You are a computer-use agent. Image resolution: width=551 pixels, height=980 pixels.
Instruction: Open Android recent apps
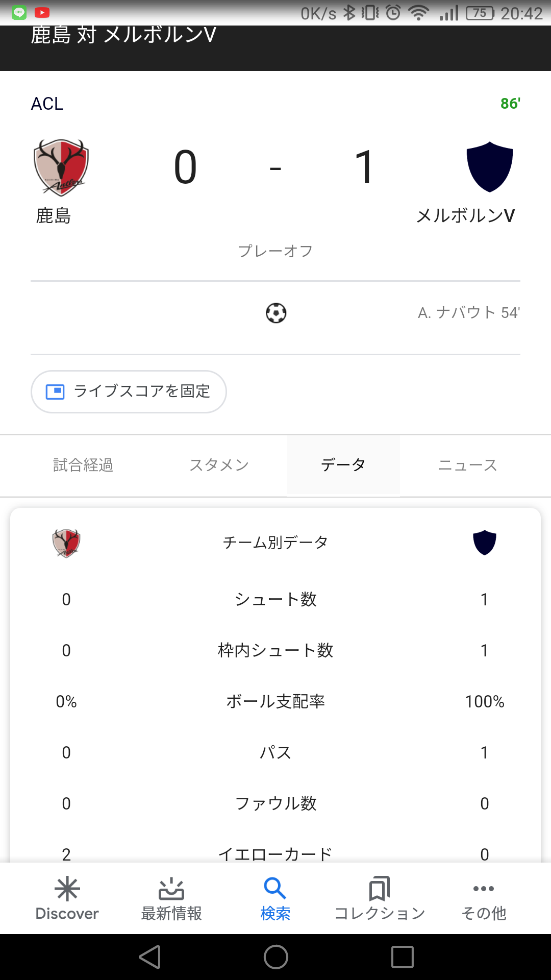402,957
